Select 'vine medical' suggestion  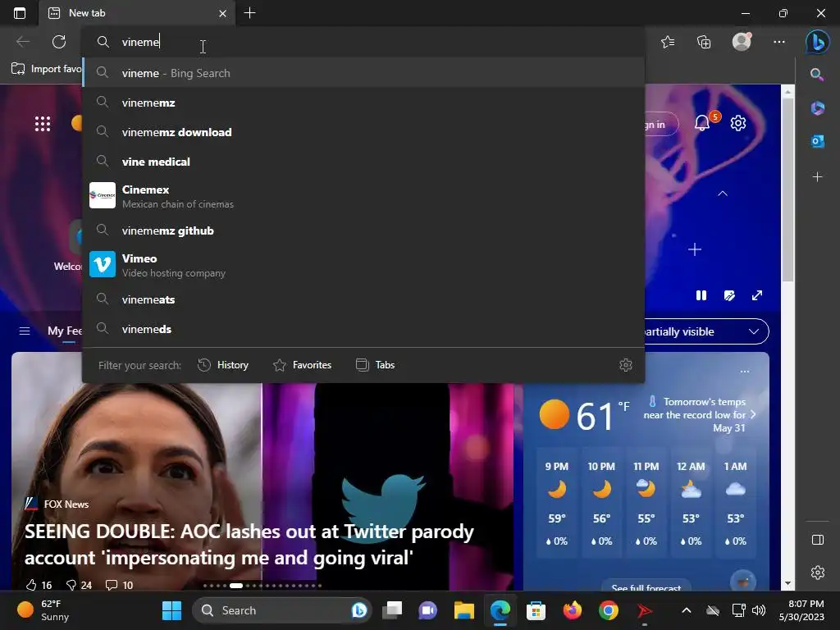point(363,162)
